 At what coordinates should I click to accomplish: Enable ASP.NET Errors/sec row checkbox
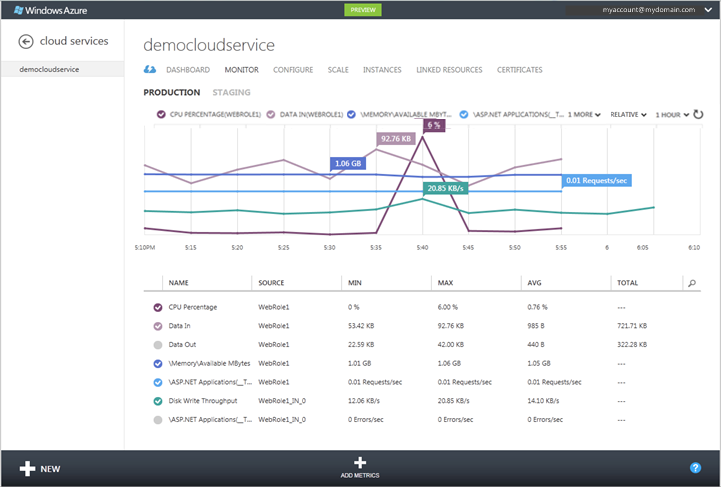(x=158, y=420)
